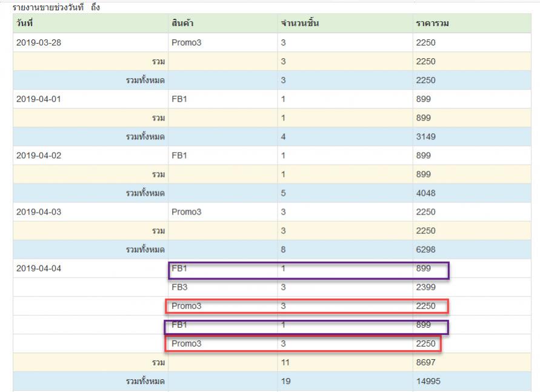The height and width of the screenshot is (392, 540).
Task: Click the running total 6298
Action: [425, 250]
